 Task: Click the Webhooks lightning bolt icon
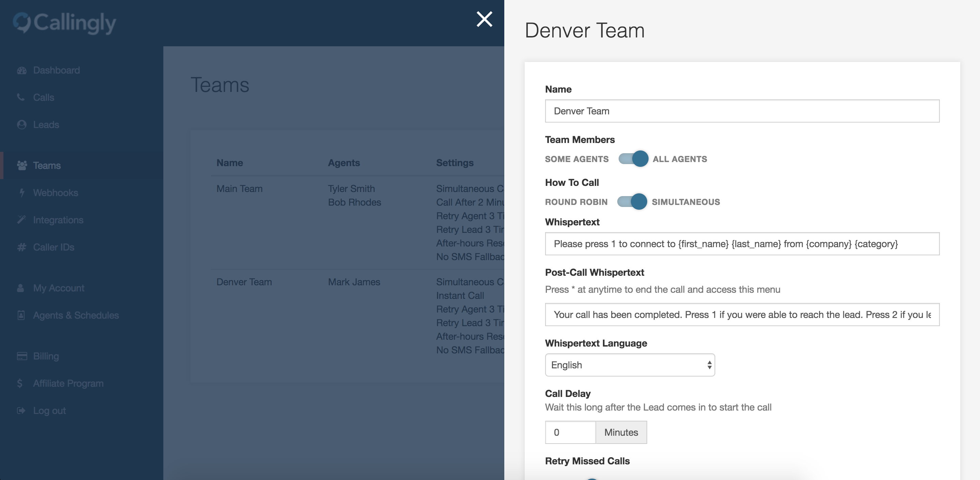(22, 193)
